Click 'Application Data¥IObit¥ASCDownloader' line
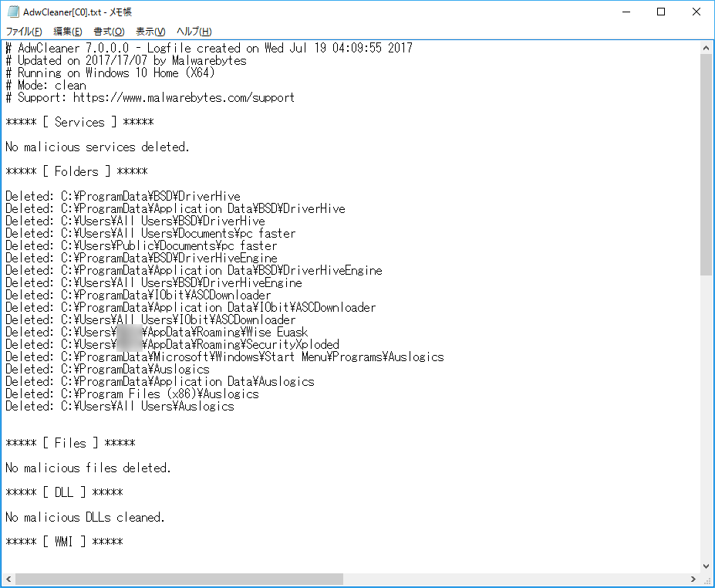This screenshot has height=588, width=715. tap(191, 307)
